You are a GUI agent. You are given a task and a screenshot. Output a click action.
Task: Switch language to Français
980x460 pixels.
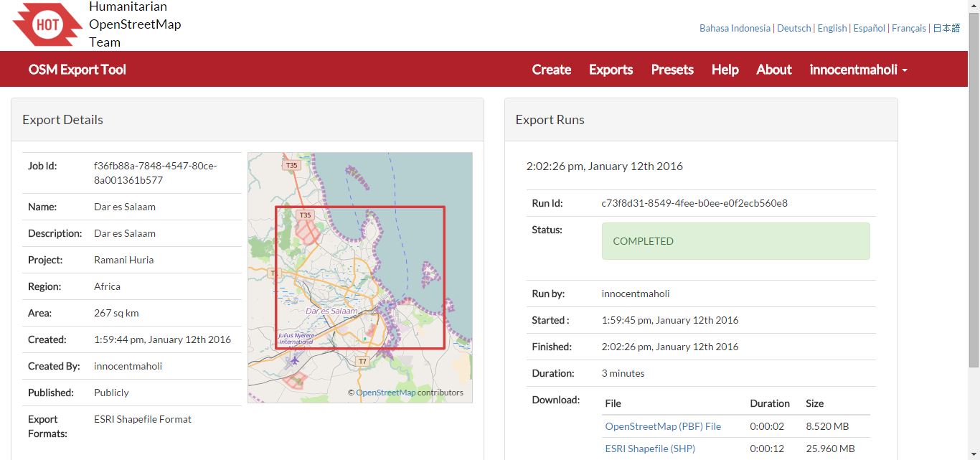coord(909,28)
